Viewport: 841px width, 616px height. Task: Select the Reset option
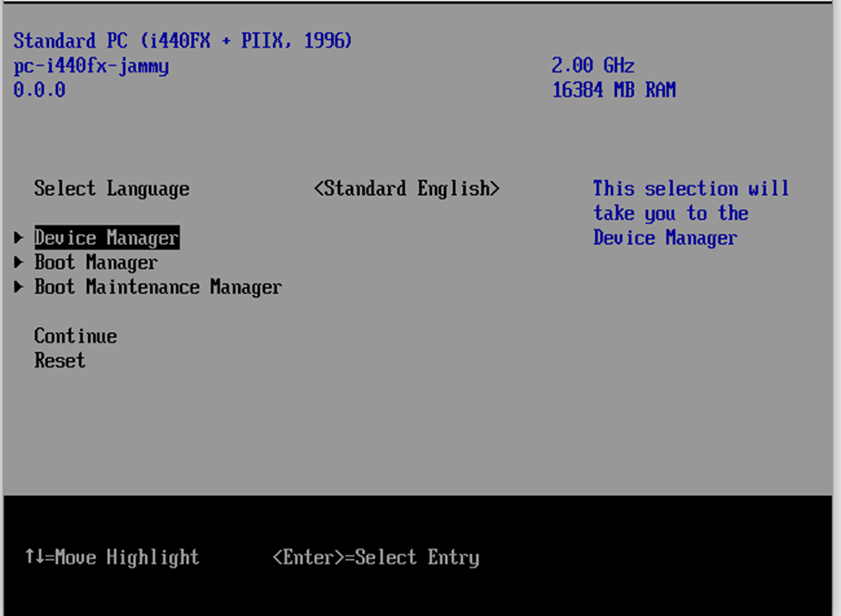[60, 361]
